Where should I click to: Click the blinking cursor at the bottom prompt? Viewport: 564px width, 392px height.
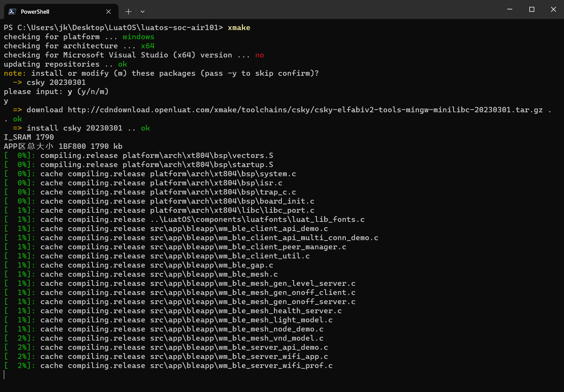tap(4, 374)
